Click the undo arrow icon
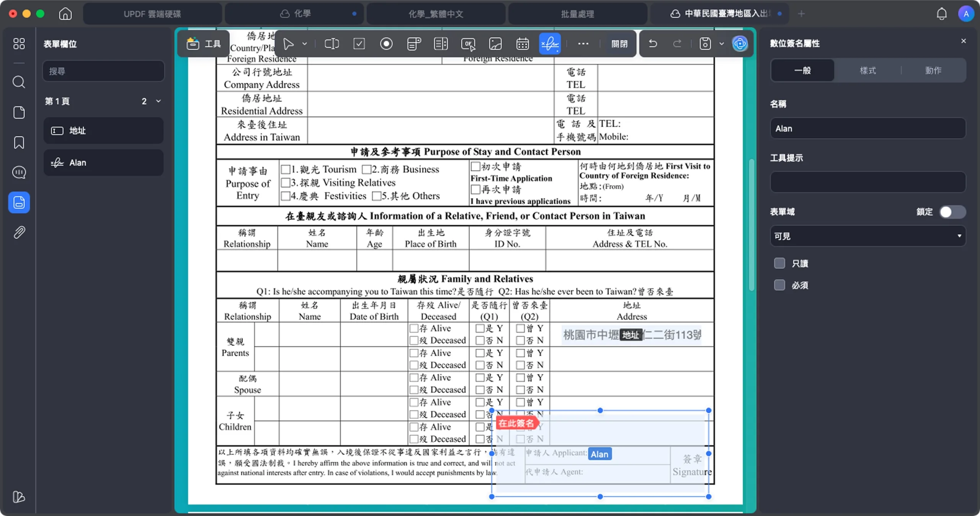Screen dimensions: 980x516 (653, 44)
